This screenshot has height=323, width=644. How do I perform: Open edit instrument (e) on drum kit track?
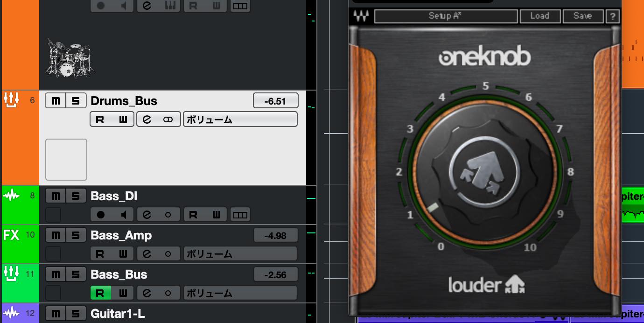click(147, 6)
